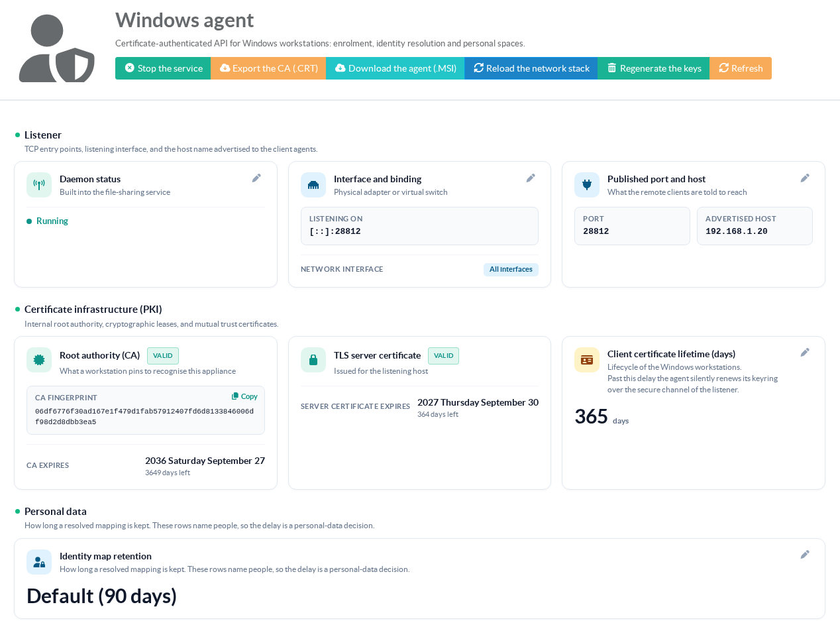The width and height of the screenshot is (840, 623).
Task: Click the Windows agent page title
Action: [x=184, y=19]
